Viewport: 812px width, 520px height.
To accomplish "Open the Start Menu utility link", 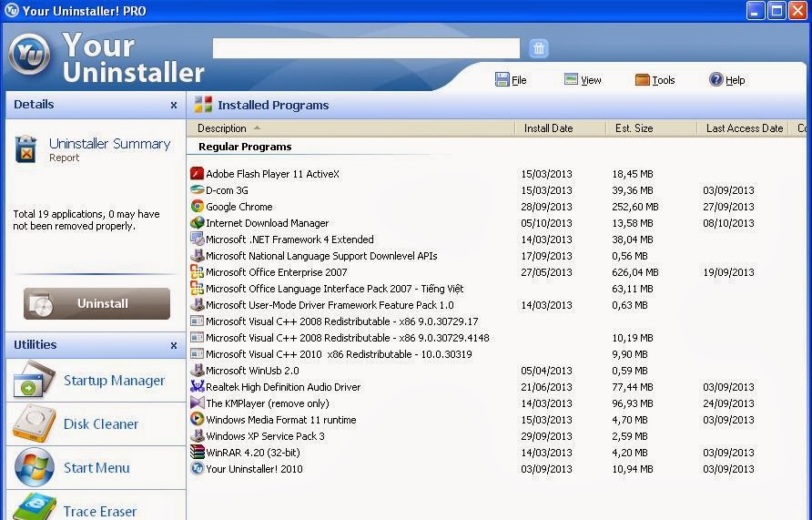I will point(96,468).
